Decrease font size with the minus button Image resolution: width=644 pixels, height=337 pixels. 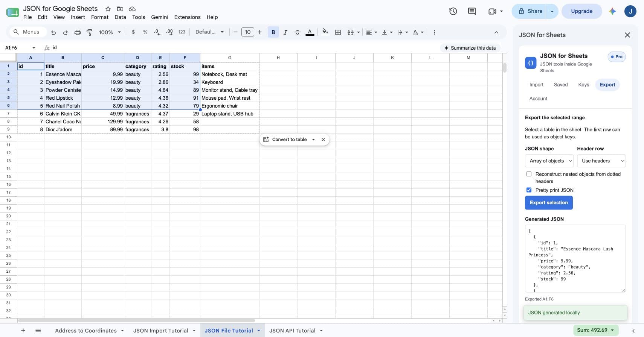[235, 32]
